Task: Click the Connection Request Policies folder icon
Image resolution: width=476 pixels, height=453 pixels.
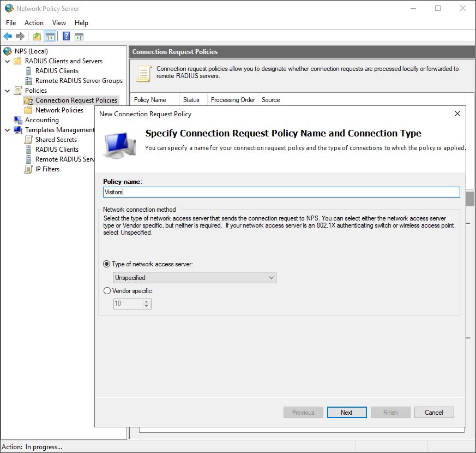Action: click(28, 100)
